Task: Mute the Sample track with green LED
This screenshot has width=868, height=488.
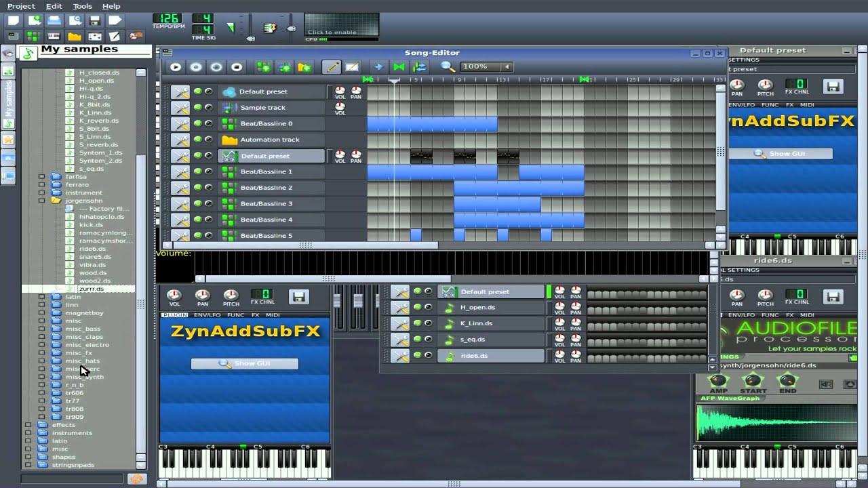Action: click(x=197, y=108)
